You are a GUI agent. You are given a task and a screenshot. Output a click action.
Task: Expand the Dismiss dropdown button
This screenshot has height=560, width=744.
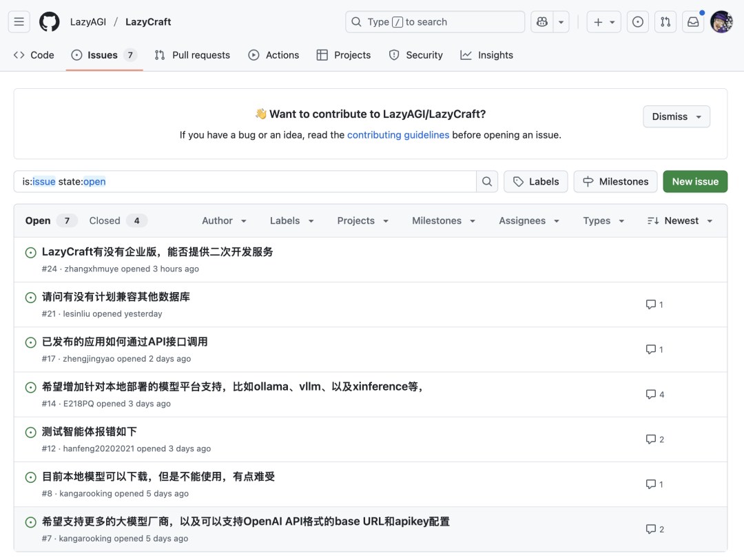(x=676, y=116)
